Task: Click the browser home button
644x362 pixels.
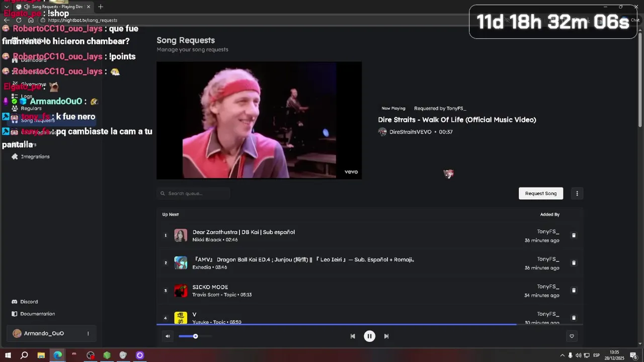Action: tap(31, 20)
